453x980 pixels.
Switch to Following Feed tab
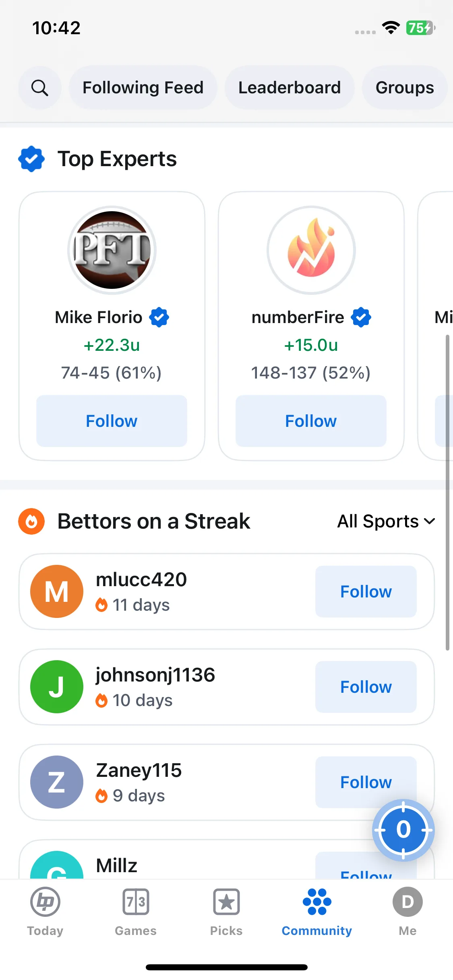pyautogui.click(x=143, y=88)
